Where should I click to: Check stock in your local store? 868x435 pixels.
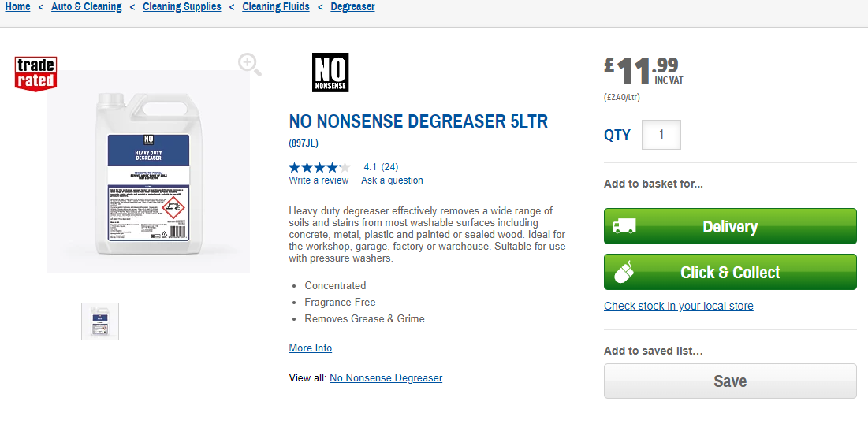click(x=678, y=306)
